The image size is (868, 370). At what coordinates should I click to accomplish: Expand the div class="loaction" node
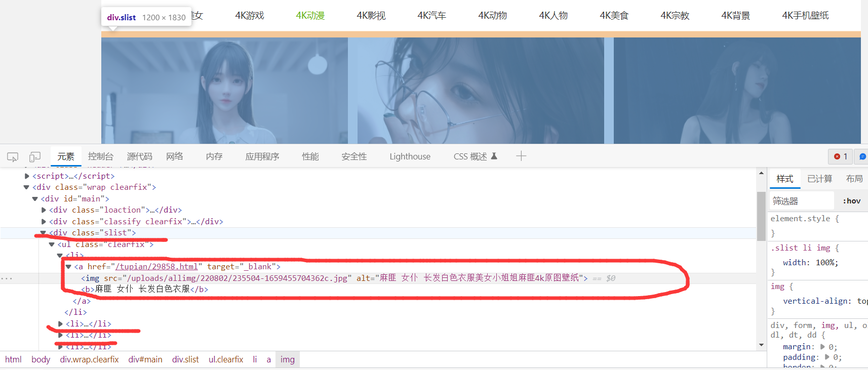coord(44,210)
